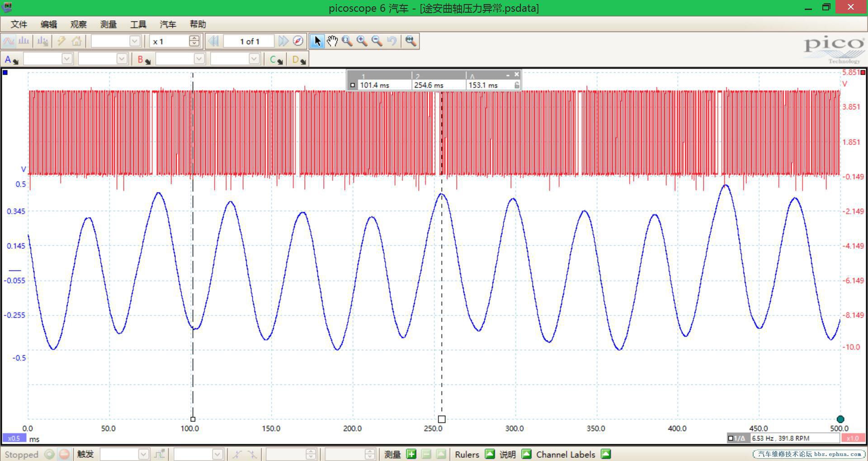Click the blue channel A ruler handle

point(5,72)
